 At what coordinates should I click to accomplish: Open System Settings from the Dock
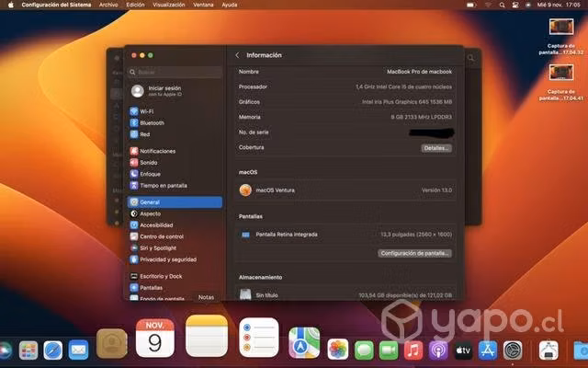[x=513, y=351]
